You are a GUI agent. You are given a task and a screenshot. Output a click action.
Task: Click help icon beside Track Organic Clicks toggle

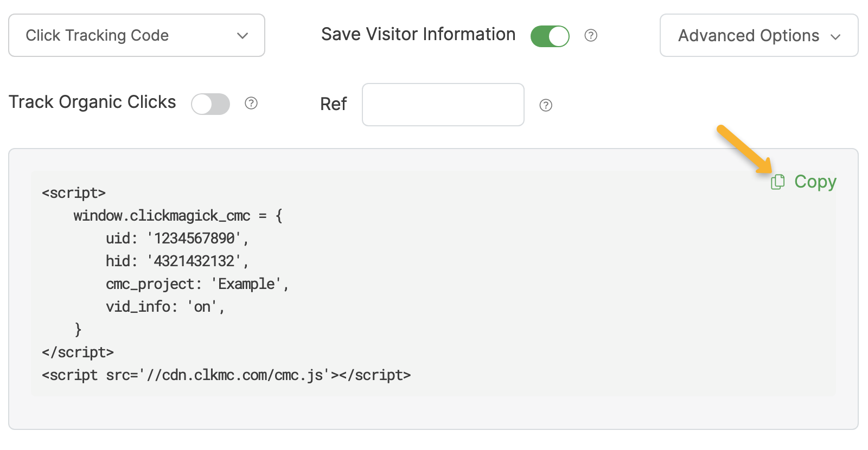coord(251,103)
